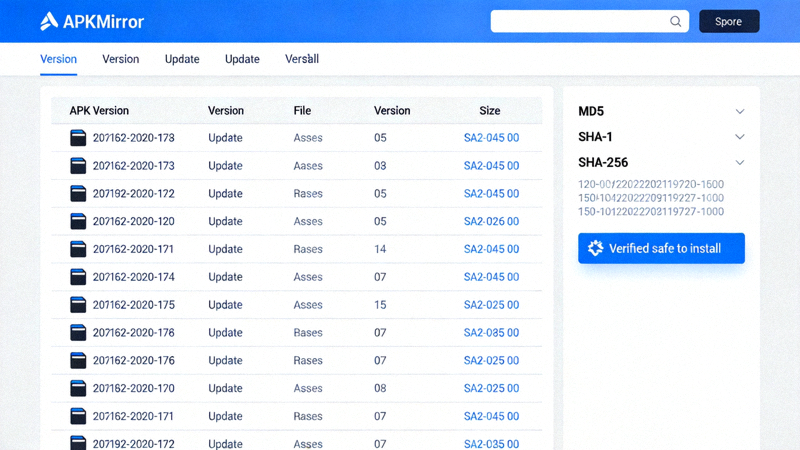Click the verified badge gear icon
Screen dimensions: 800x450
coord(595,248)
